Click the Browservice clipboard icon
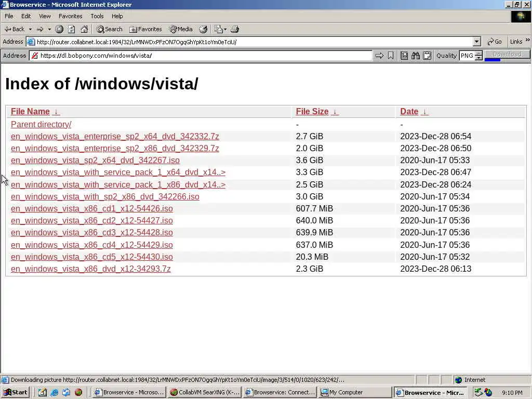 coord(427,55)
